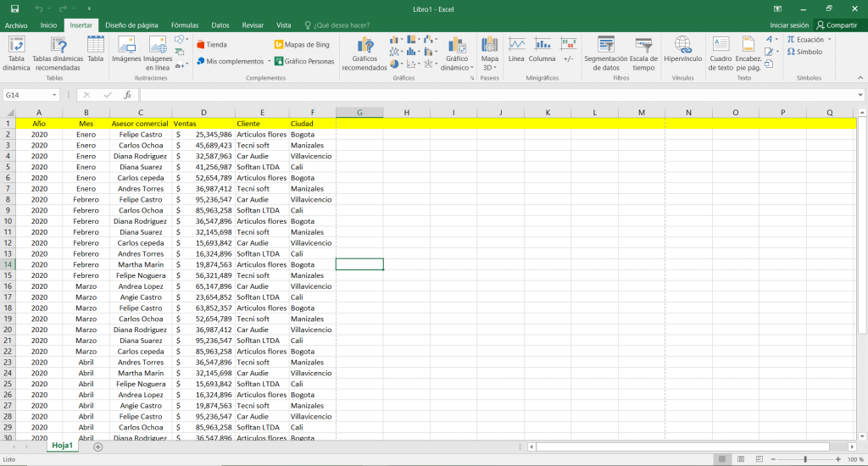Insert a Línea sparkline
The height and width of the screenshot is (466, 868).
516,50
